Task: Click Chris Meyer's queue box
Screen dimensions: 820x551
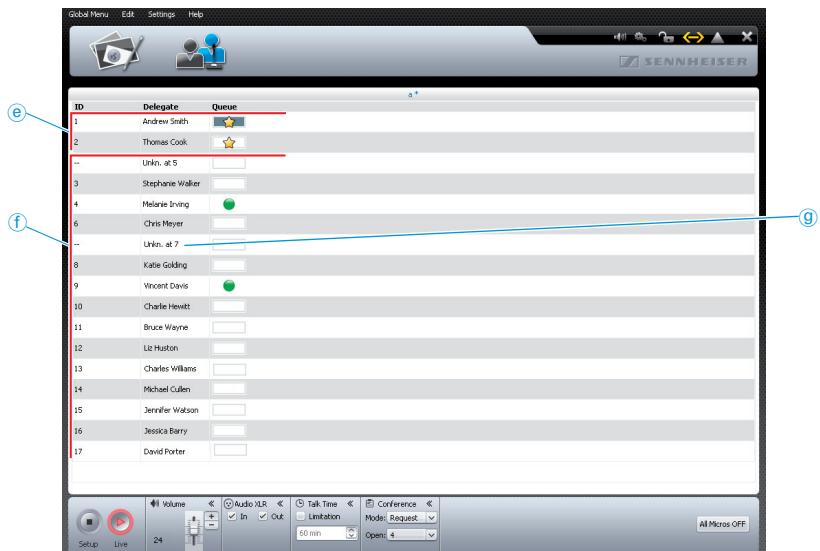Action: (229, 224)
